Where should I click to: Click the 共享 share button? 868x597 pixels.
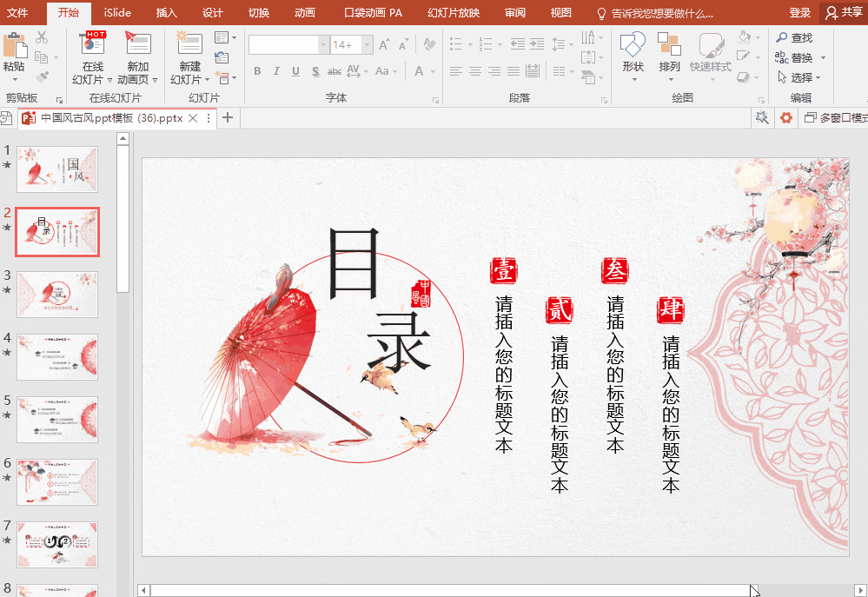[x=844, y=13]
